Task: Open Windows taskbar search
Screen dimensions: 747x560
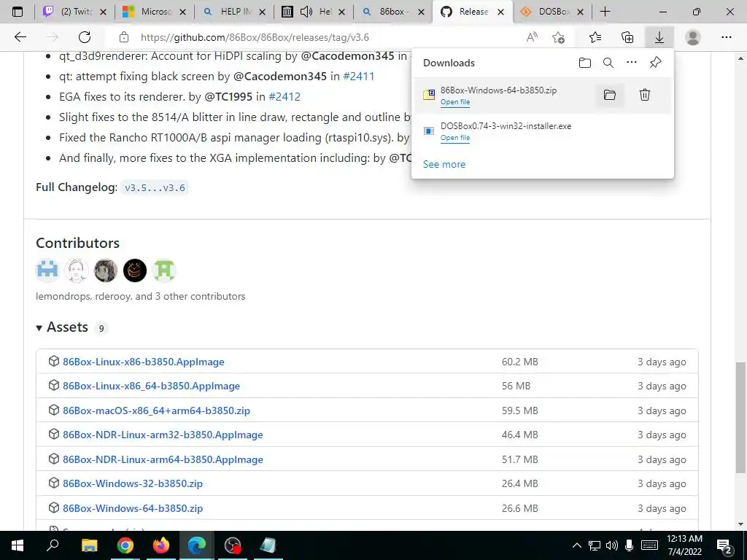Action: coord(53,545)
